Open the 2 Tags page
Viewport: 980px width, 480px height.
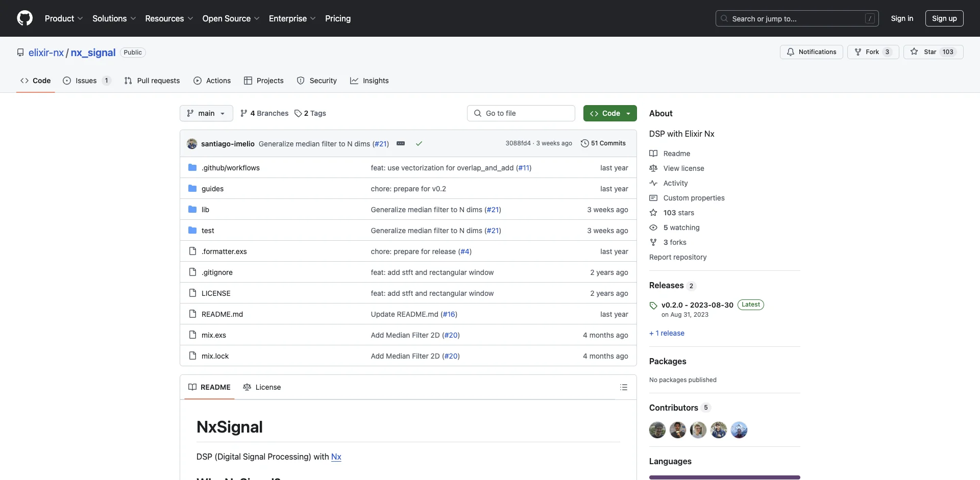pyautogui.click(x=310, y=113)
